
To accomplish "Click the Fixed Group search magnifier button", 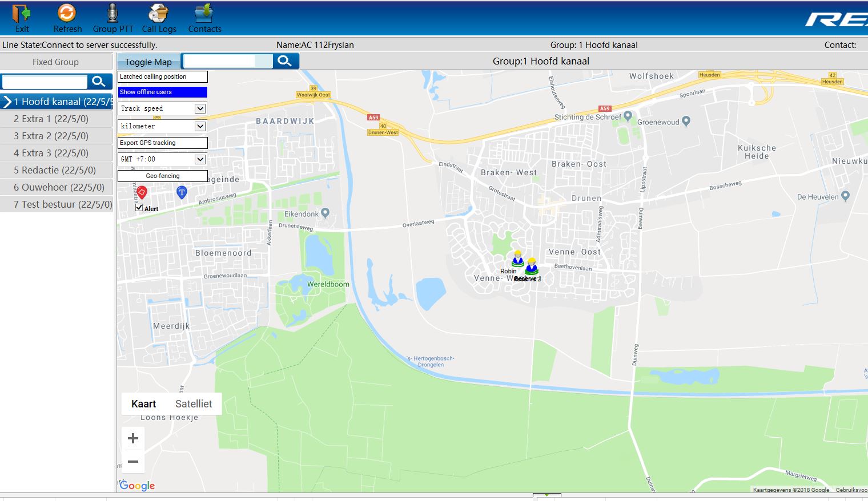I will (x=99, y=82).
